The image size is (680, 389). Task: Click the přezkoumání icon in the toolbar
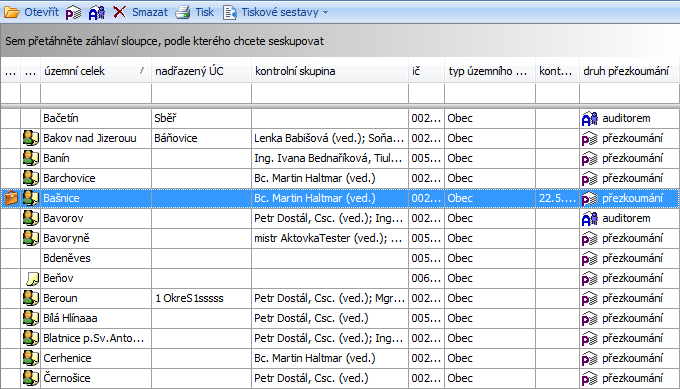tap(73, 13)
